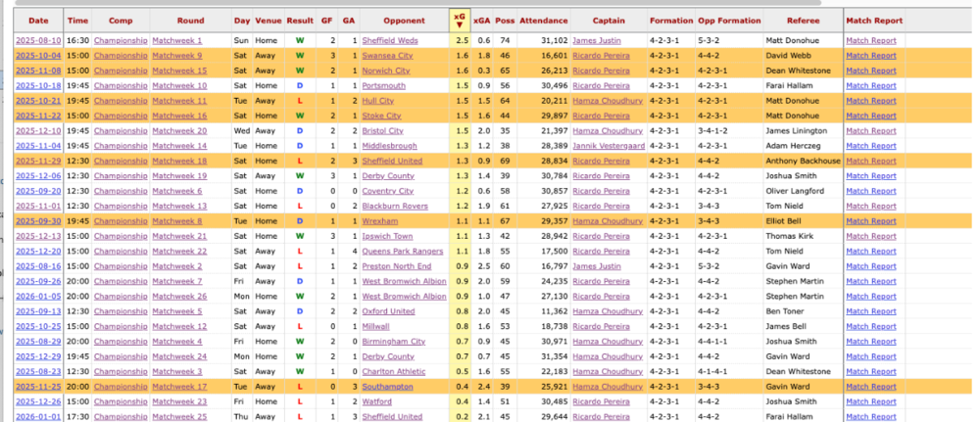This screenshot has width=980, height=422.
Task: Open Bristol City opponent link
Action: coord(383,130)
